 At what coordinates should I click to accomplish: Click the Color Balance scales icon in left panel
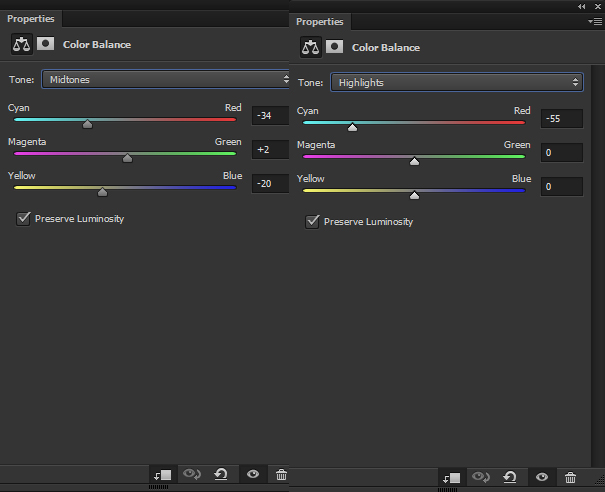[21, 44]
